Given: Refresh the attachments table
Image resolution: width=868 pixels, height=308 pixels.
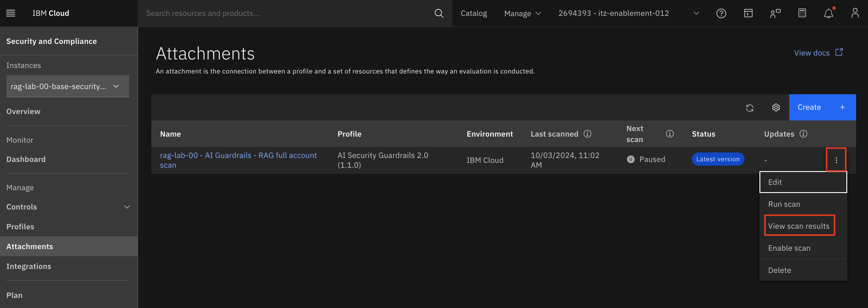Looking at the screenshot, I should click(x=749, y=108).
